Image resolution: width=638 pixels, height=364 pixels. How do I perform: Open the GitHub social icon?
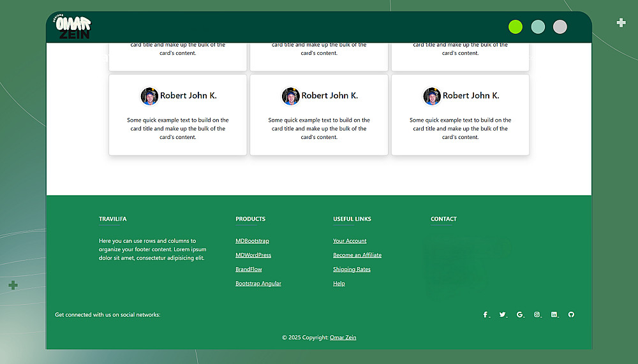coord(571,314)
